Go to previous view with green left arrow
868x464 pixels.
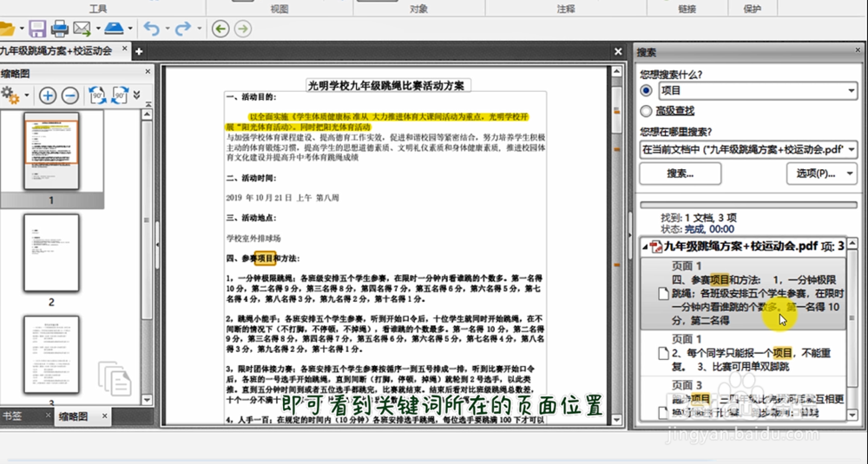[x=220, y=29]
